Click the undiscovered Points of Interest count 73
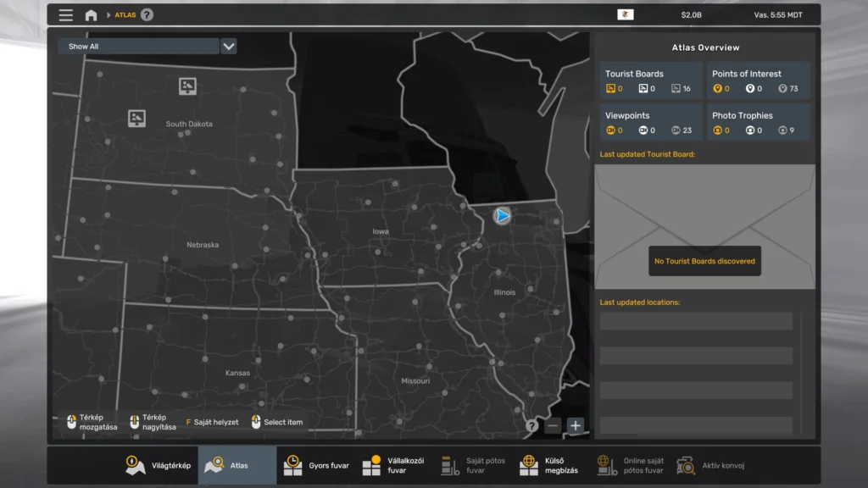The width and height of the screenshot is (868, 488). [788, 88]
